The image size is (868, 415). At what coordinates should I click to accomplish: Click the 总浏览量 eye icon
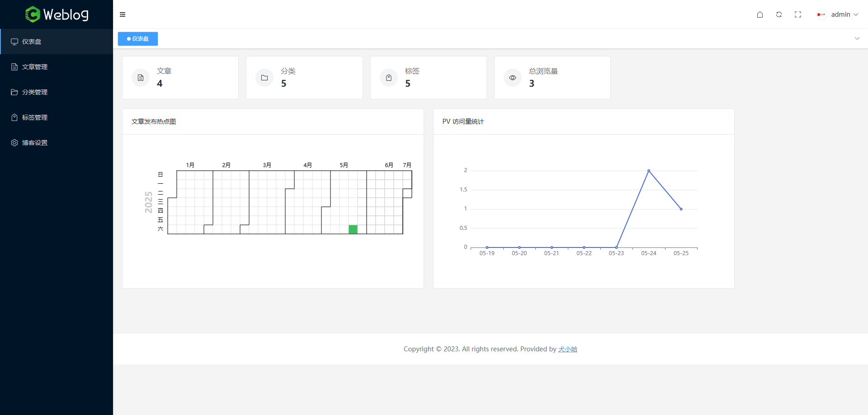tap(513, 78)
